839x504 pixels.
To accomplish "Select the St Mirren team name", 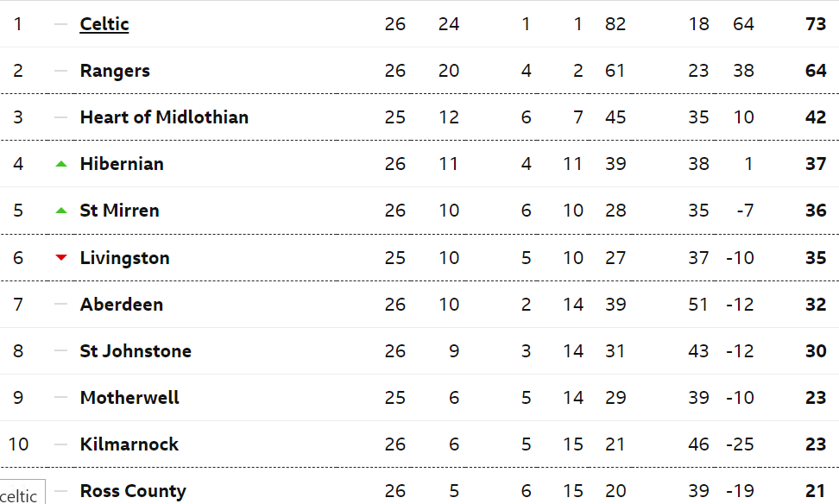I will [x=119, y=211].
